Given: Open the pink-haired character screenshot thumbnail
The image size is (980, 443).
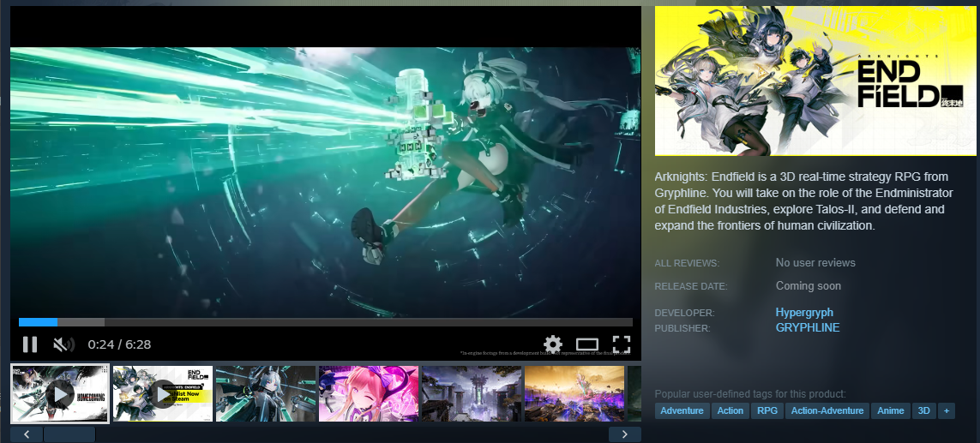Looking at the screenshot, I should pos(368,393).
